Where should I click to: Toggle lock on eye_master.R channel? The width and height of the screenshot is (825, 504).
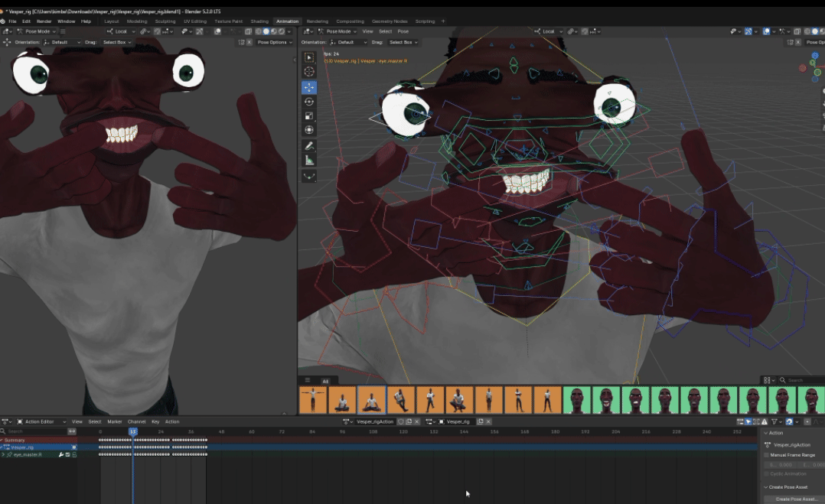tap(74, 454)
